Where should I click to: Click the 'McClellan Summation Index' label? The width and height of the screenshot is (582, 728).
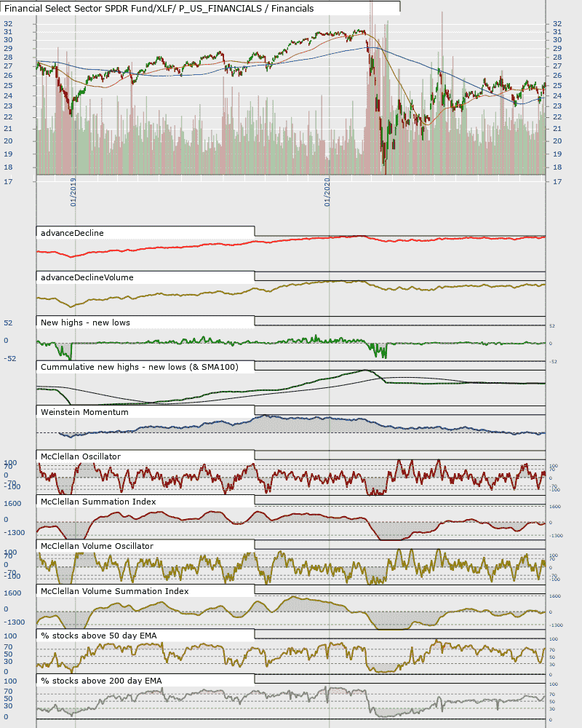pos(98,502)
